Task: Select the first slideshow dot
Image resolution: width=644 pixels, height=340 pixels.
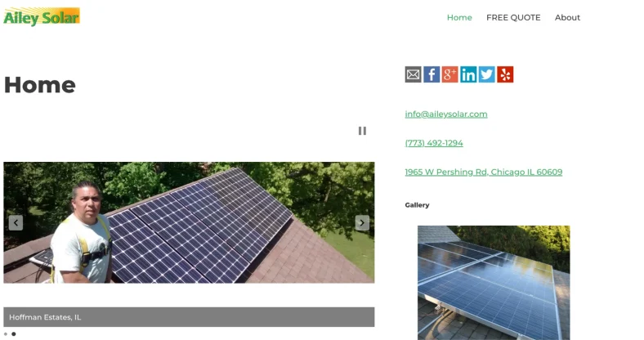Action: 6,334
